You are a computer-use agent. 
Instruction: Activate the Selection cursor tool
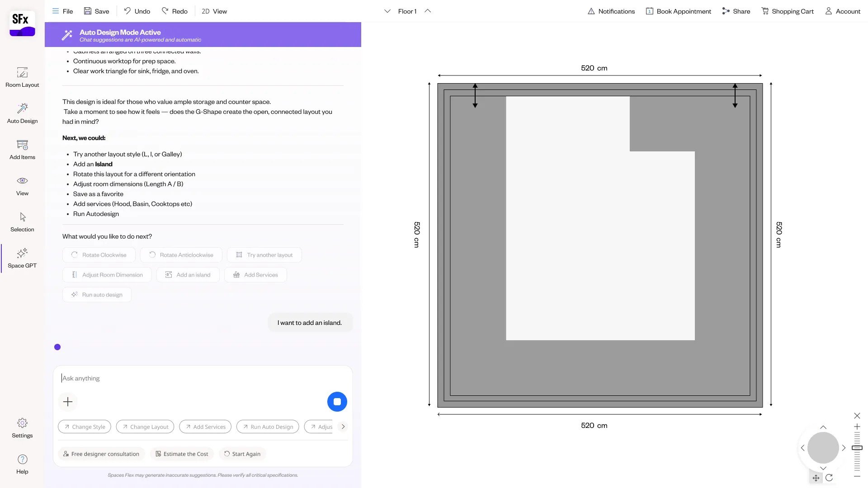22,222
